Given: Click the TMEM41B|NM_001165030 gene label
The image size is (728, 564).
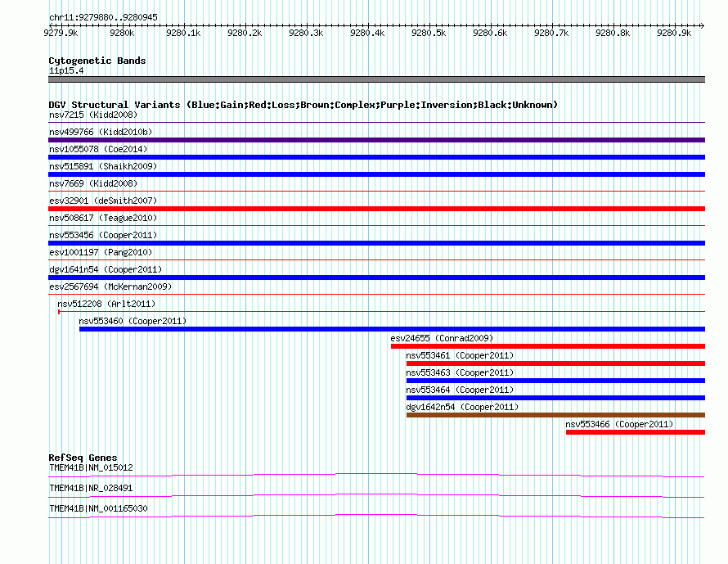Looking at the screenshot, I should (x=98, y=508).
